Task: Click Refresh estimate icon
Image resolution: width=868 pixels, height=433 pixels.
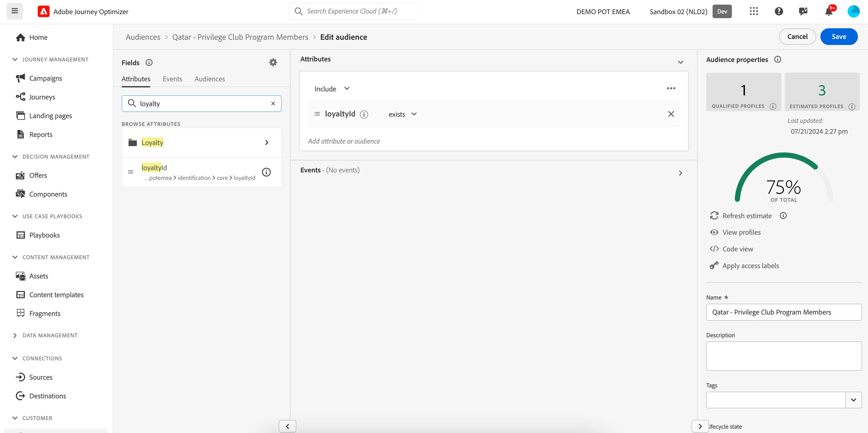Action: [x=714, y=216]
